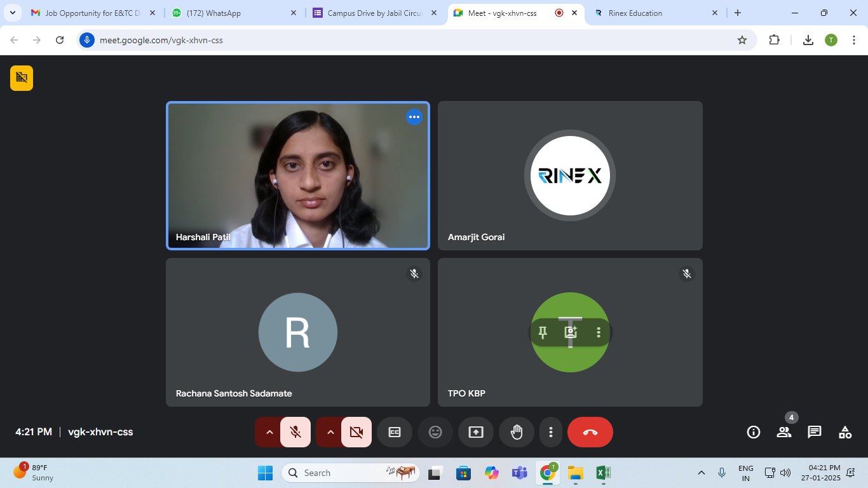The height and width of the screenshot is (488, 868).
Task: Open the chat with everyone panel
Action: (814, 432)
